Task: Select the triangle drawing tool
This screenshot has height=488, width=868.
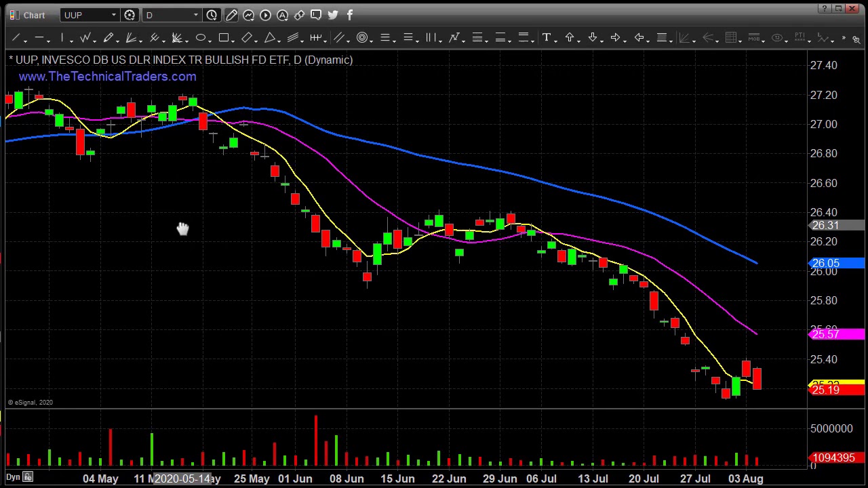Action: click(x=270, y=38)
